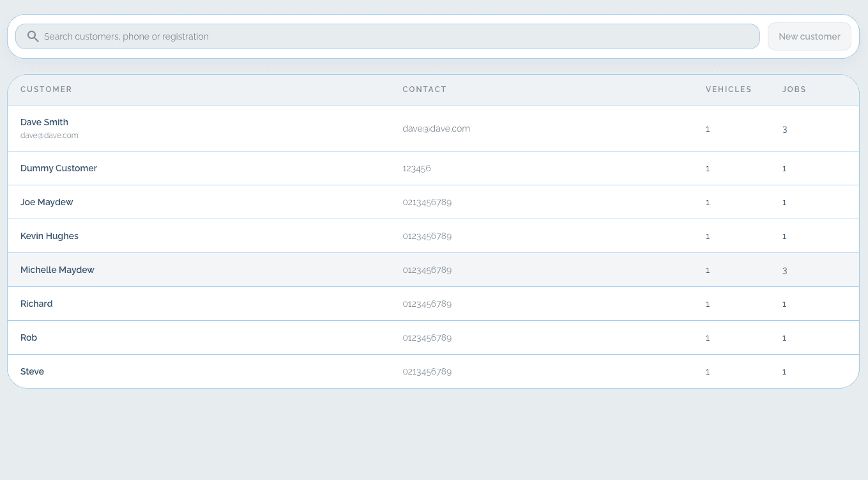Click the search magnifier icon
Viewport: 868px width, 480px height.
pos(33,36)
